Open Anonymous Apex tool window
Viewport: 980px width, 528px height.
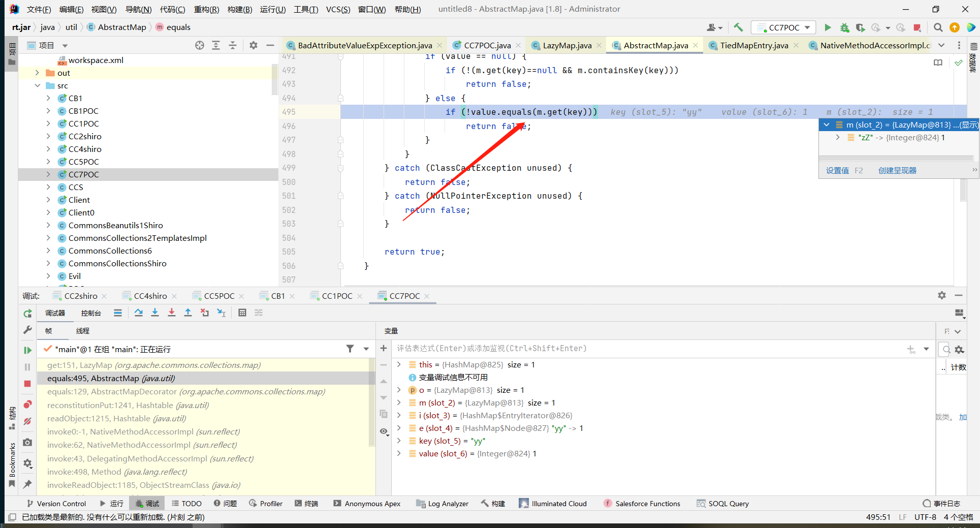367,504
